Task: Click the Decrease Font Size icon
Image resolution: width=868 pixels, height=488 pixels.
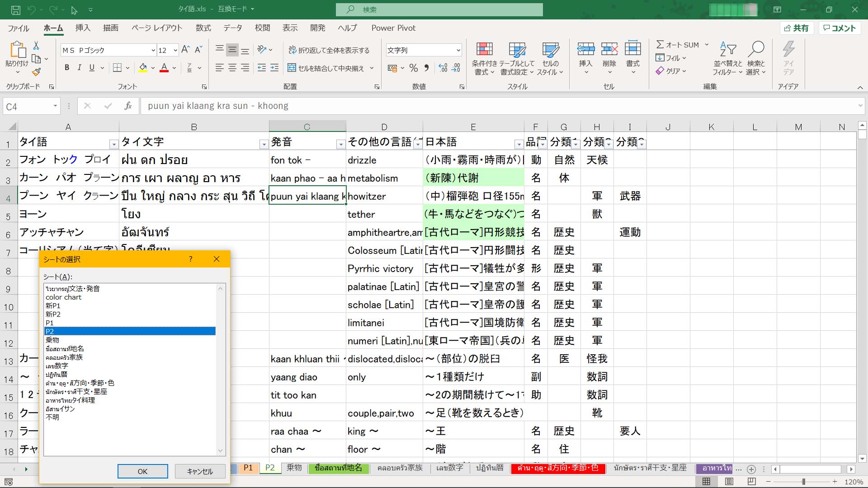Action: [x=198, y=50]
